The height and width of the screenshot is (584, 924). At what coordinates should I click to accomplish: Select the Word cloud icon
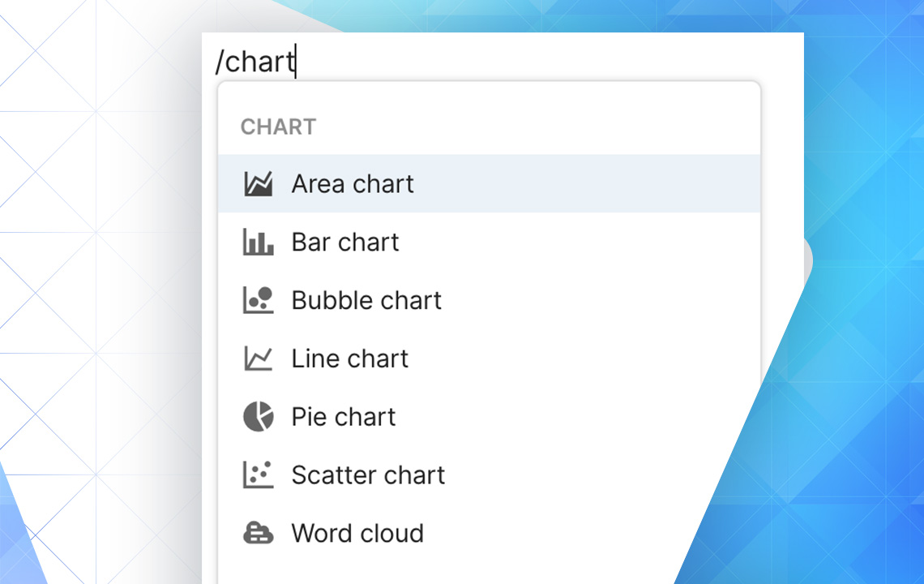click(x=258, y=533)
